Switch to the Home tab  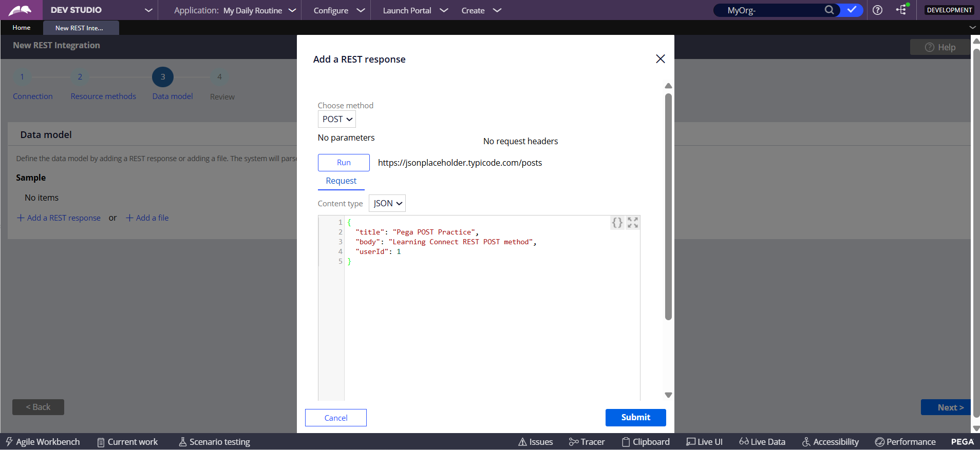click(x=22, y=28)
